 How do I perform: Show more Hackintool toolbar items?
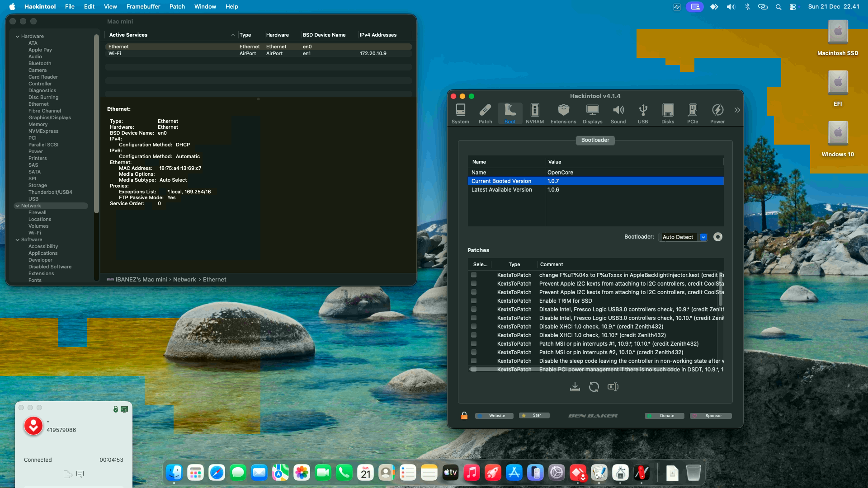737,110
